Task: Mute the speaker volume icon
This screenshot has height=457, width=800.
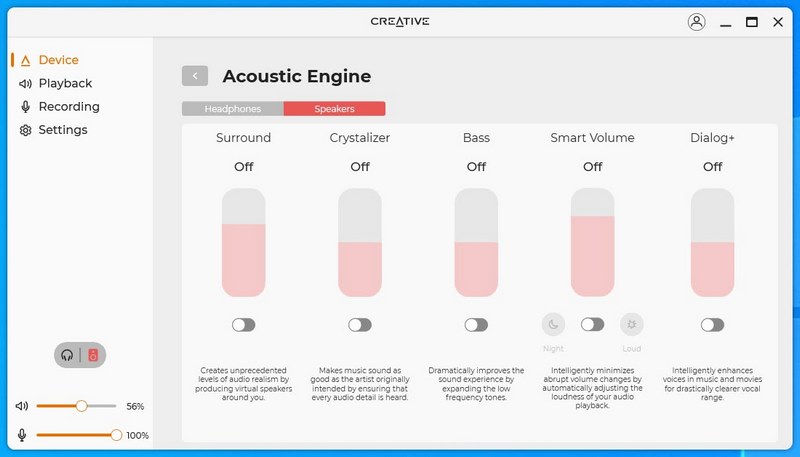Action: click(22, 406)
